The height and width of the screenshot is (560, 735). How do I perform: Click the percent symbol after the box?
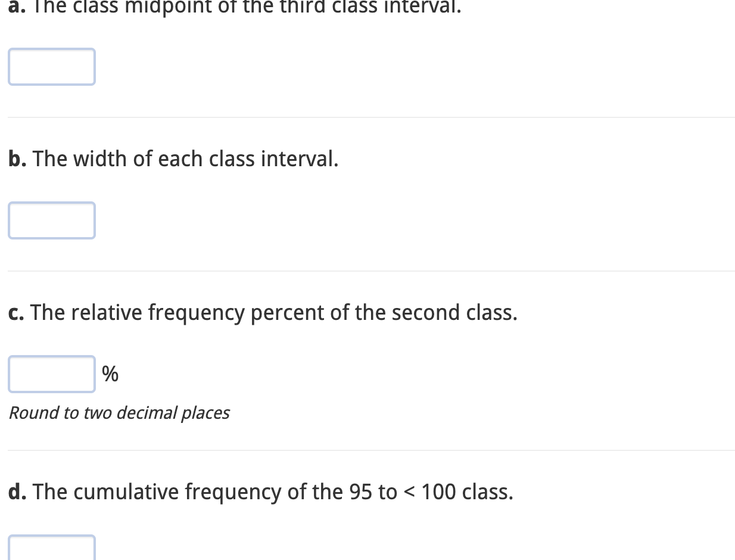click(x=110, y=374)
